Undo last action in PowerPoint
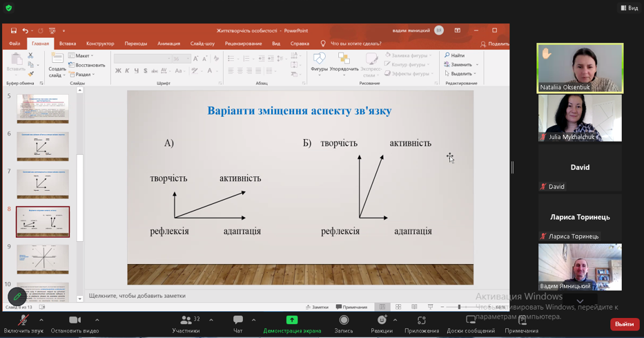 pyautogui.click(x=26, y=31)
